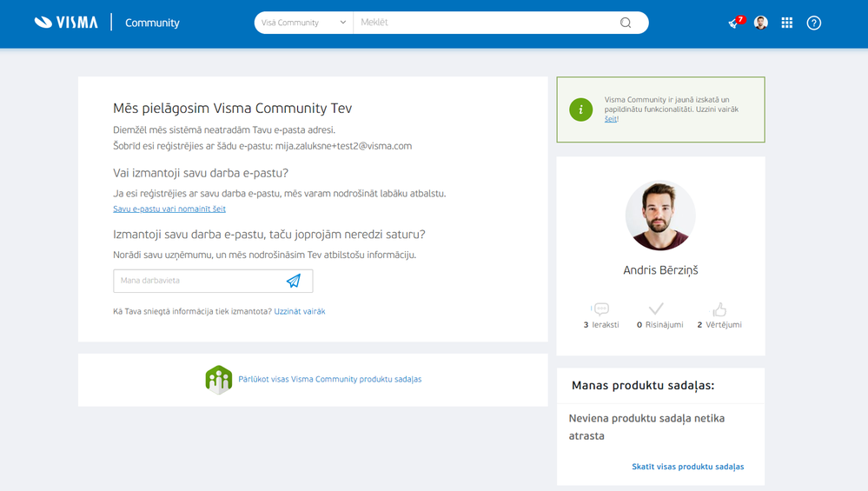Select the email text mija.zaluksne+test2@visma.com
This screenshot has height=491, width=868.
pyautogui.click(x=343, y=146)
